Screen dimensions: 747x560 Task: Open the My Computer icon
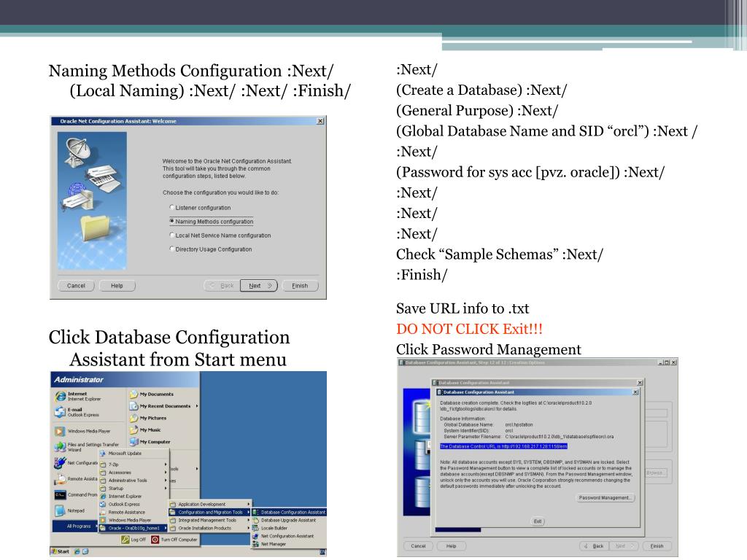pyautogui.click(x=134, y=441)
